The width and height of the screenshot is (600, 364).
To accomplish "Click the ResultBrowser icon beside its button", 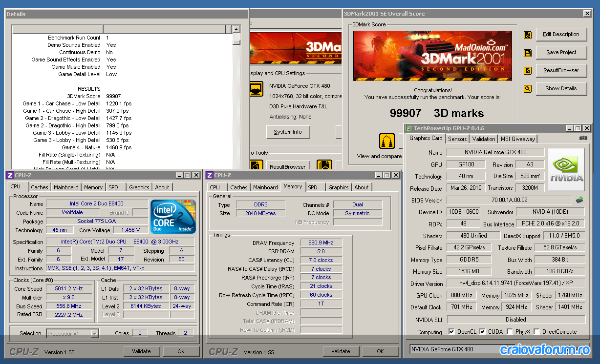I will click(x=528, y=71).
